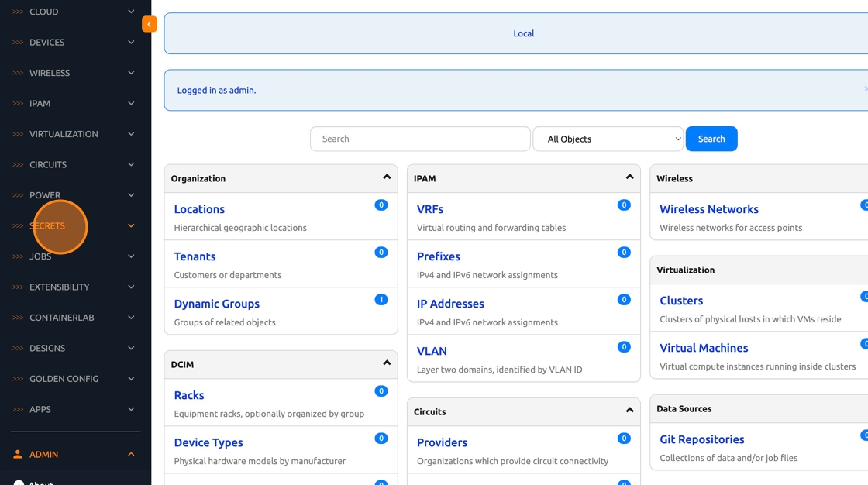
Task: Open the Git Repositories link
Action: pos(701,439)
